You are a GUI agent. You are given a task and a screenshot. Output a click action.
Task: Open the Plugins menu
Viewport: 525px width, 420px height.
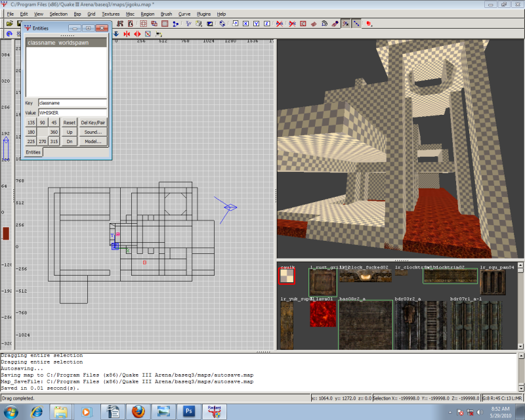[x=203, y=14]
